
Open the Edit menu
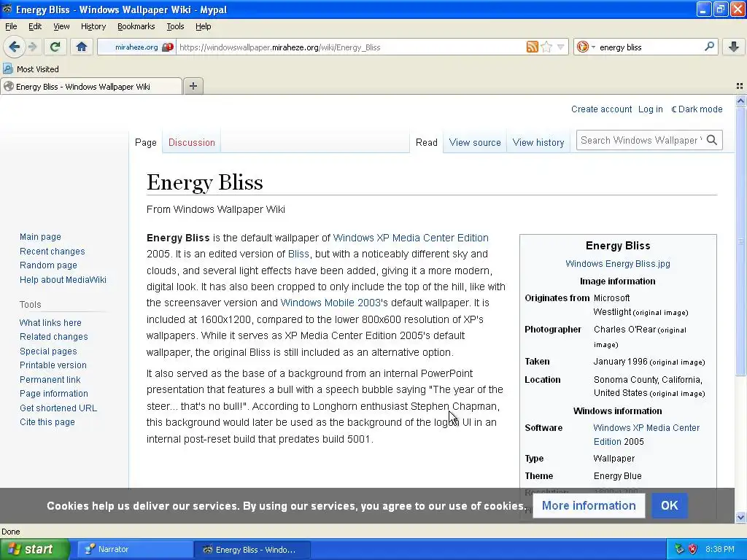pos(35,26)
